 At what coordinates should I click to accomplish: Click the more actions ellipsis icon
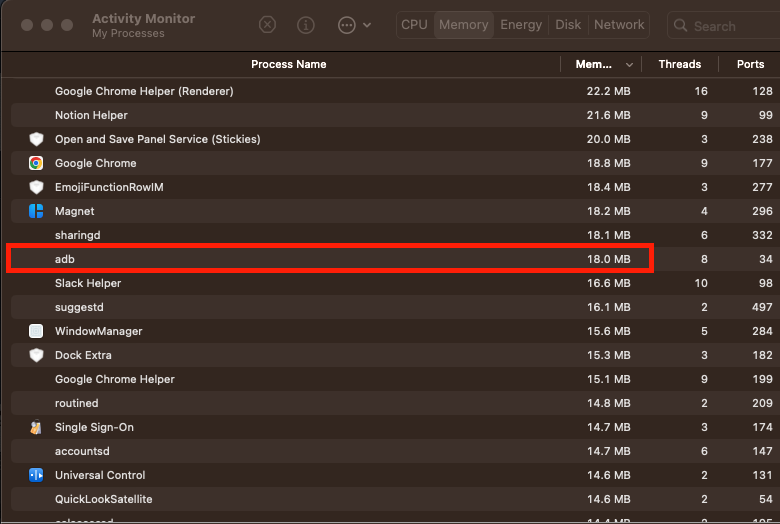347,24
